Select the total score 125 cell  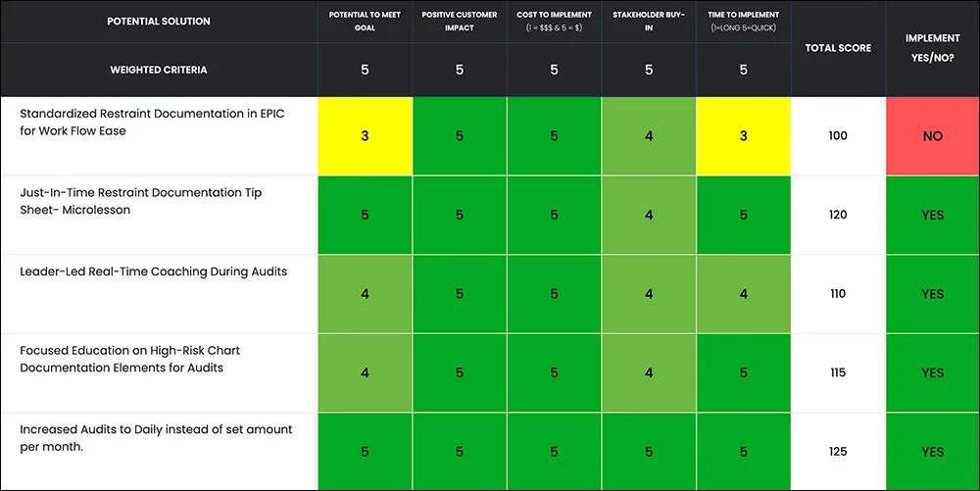tap(838, 452)
